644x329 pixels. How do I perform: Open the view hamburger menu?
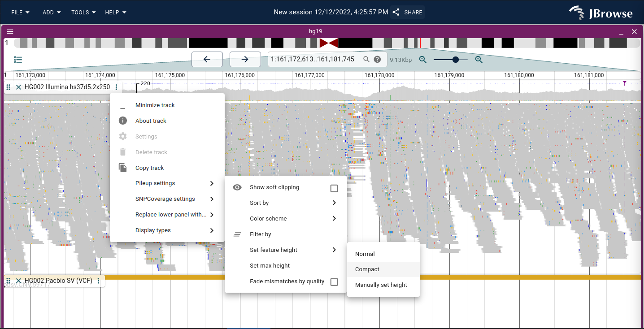click(x=10, y=31)
